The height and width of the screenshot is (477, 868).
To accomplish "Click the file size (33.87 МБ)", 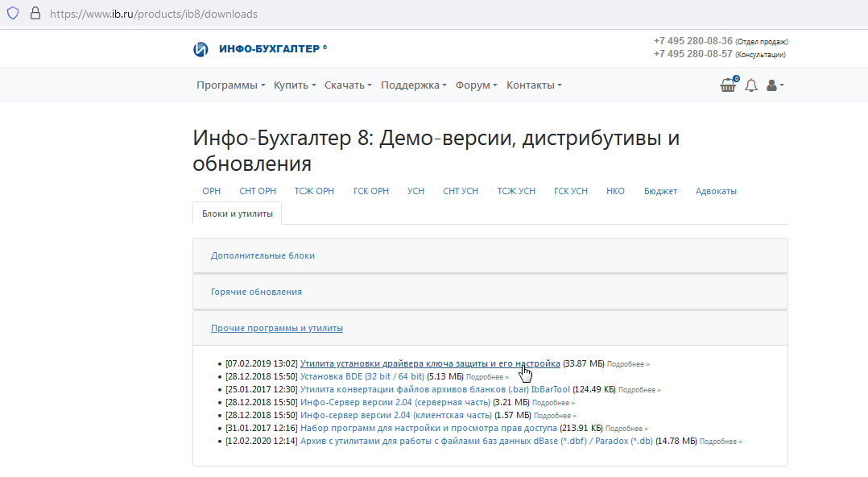I will (x=584, y=363).
